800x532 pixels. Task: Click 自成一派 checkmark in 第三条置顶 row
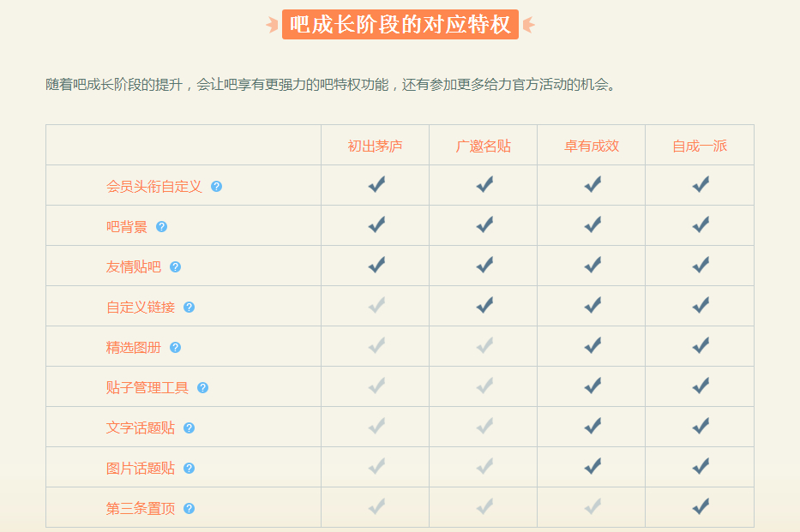[x=700, y=506]
